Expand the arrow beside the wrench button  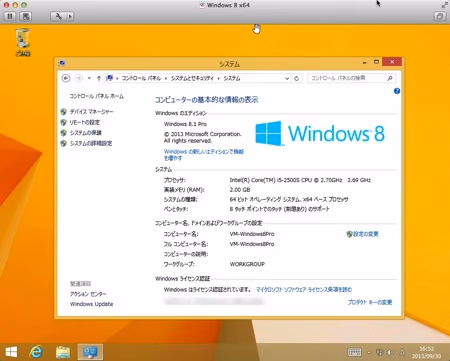tap(70, 16)
